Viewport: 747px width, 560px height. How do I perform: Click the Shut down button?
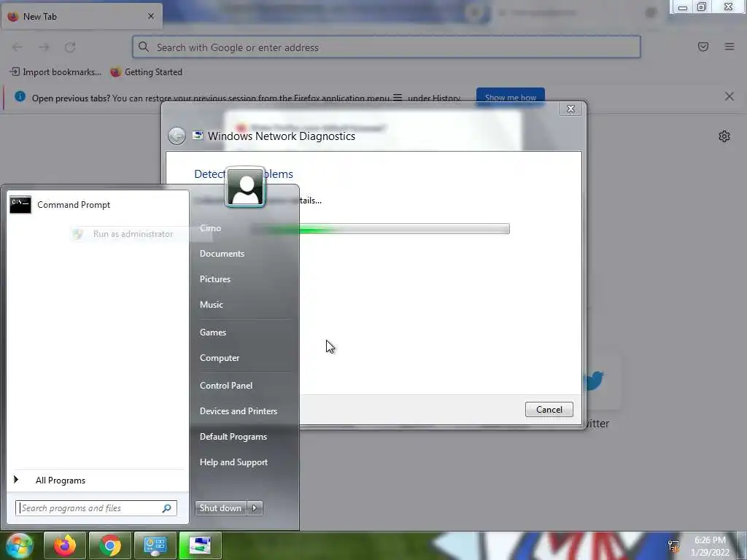click(220, 508)
